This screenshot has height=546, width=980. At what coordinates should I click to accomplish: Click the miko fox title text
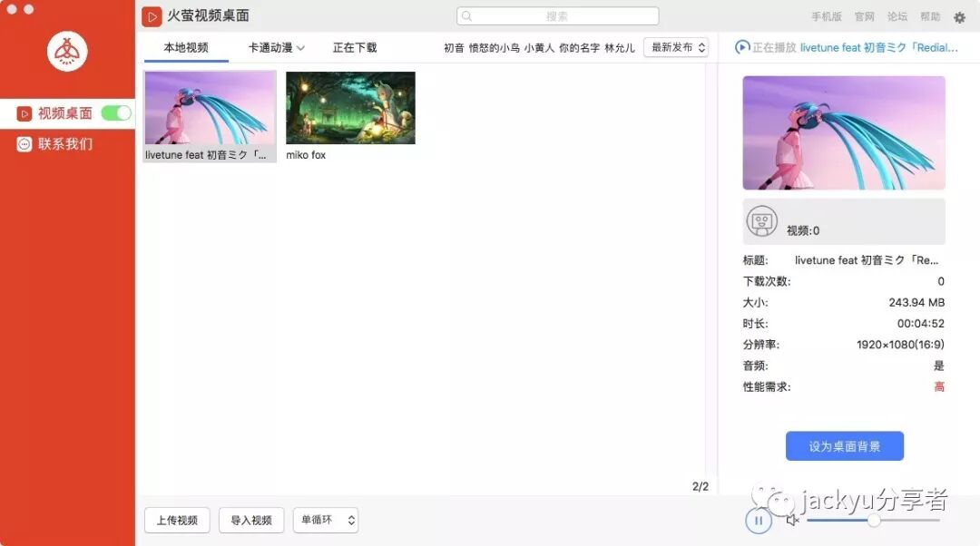(306, 155)
